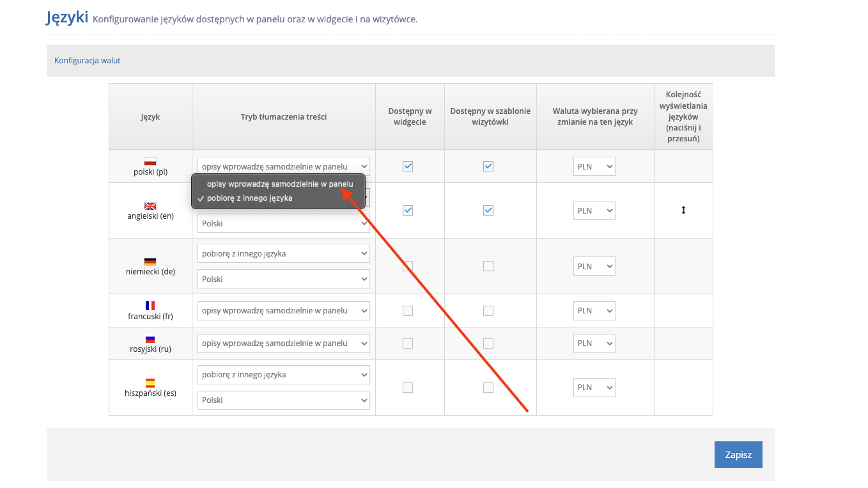Click the 'rosyjski (ru)' language label
Image resolution: width=868 pixels, height=488 pixels.
pos(150,349)
